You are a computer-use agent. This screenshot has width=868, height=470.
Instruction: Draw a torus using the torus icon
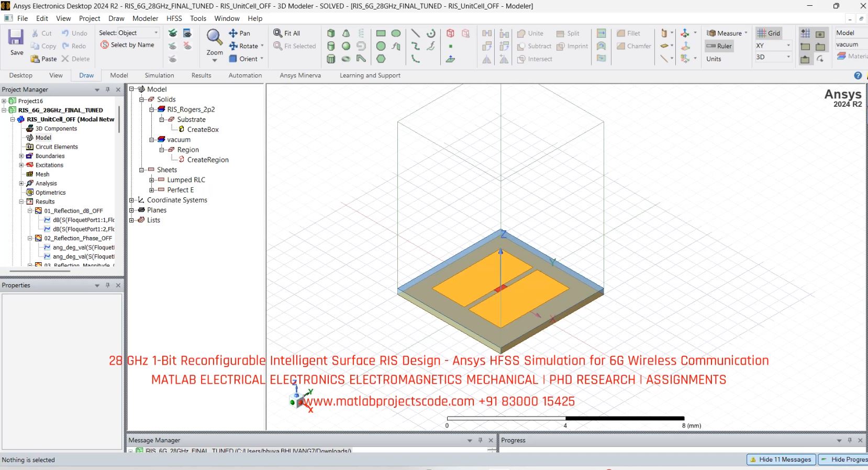point(346,59)
